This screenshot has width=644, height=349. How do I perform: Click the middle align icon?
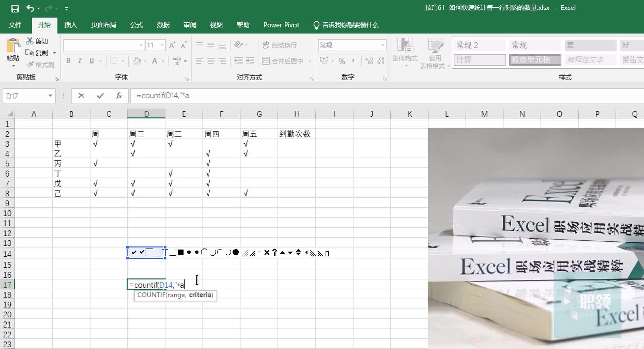pyautogui.click(x=211, y=45)
